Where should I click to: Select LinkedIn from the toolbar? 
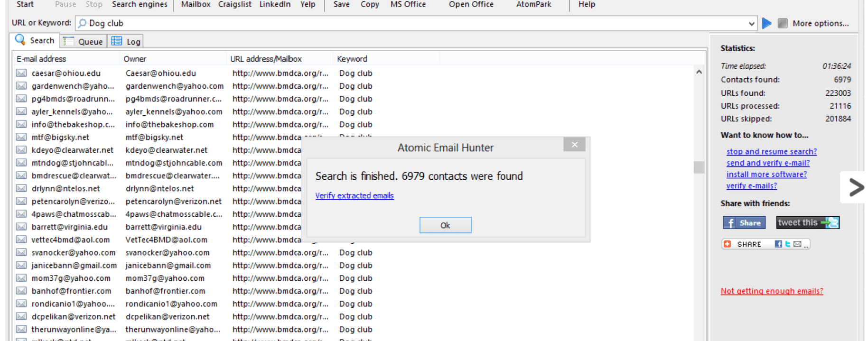pos(275,4)
